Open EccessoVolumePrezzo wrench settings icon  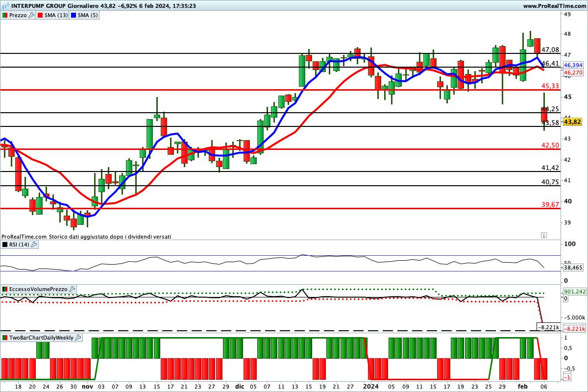click(72, 289)
